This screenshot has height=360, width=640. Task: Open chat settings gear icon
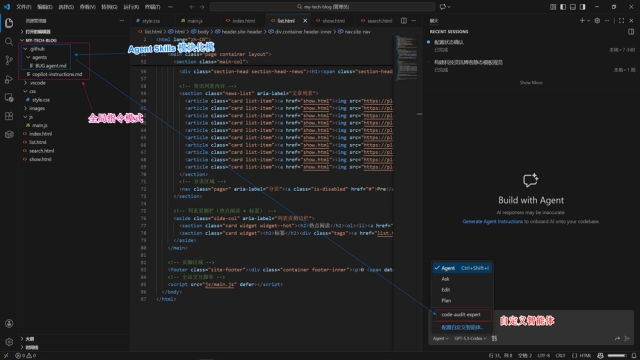[597, 20]
